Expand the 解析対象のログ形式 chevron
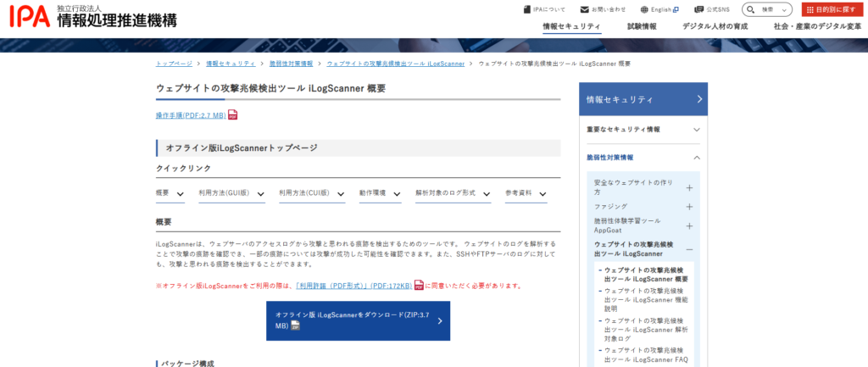The height and width of the screenshot is (367, 868). [x=487, y=194]
